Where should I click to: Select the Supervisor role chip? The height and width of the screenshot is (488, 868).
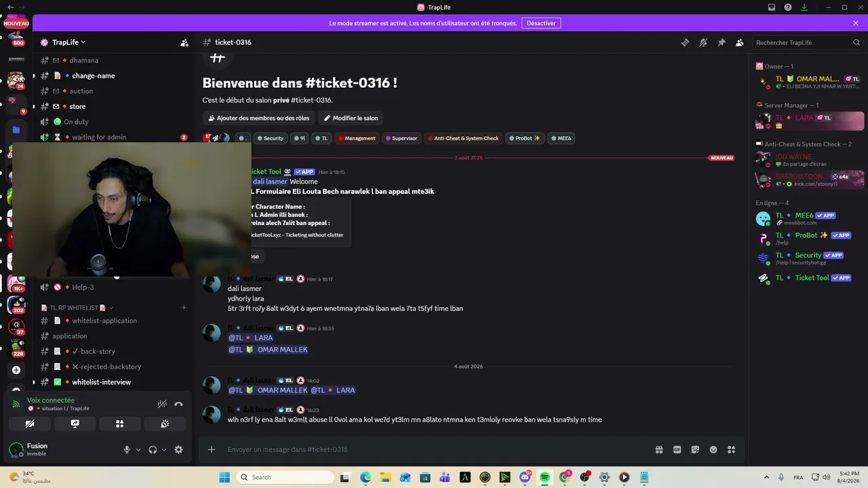pyautogui.click(x=401, y=138)
